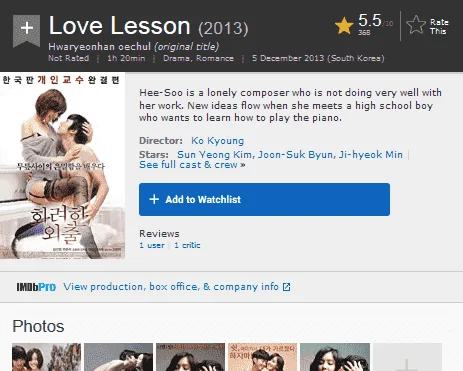Click the external link icon beside company info
This screenshot has height=371, width=463.
pyautogui.click(x=286, y=287)
